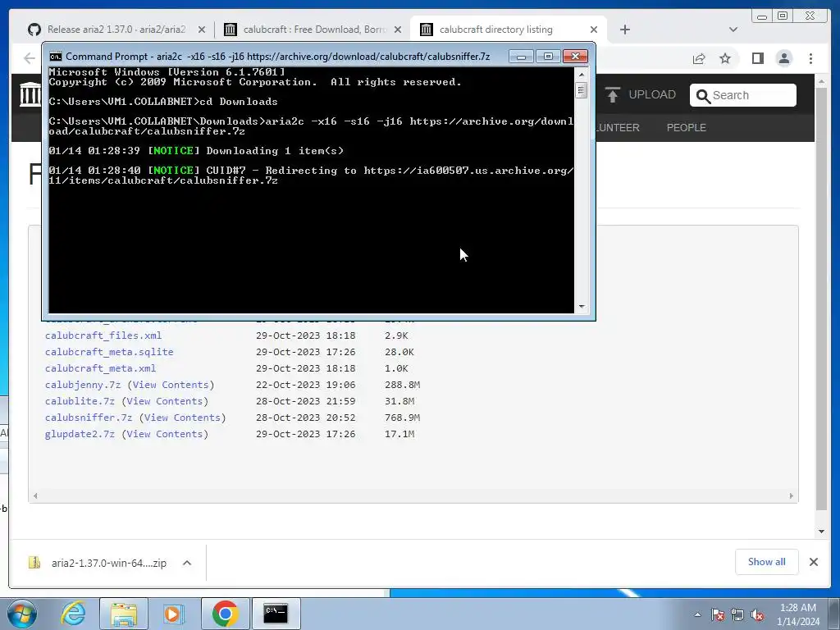The width and height of the screenshot is (840, 630).
Task: Open the Windows Start menu
Action: (22, 614)
